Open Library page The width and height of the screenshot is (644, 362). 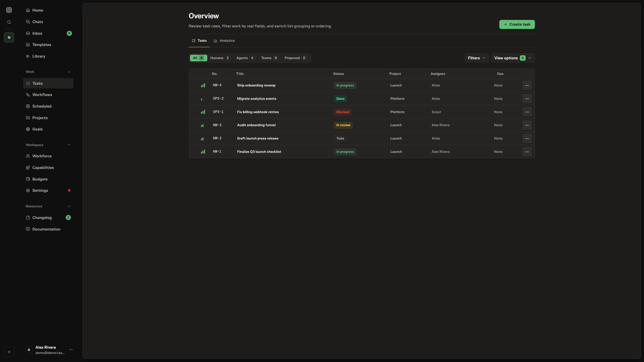click(x=48, y=56)
